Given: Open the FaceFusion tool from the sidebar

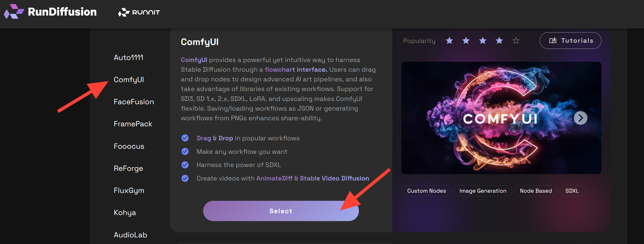Looking at the screenshot, I should [134, 102].
